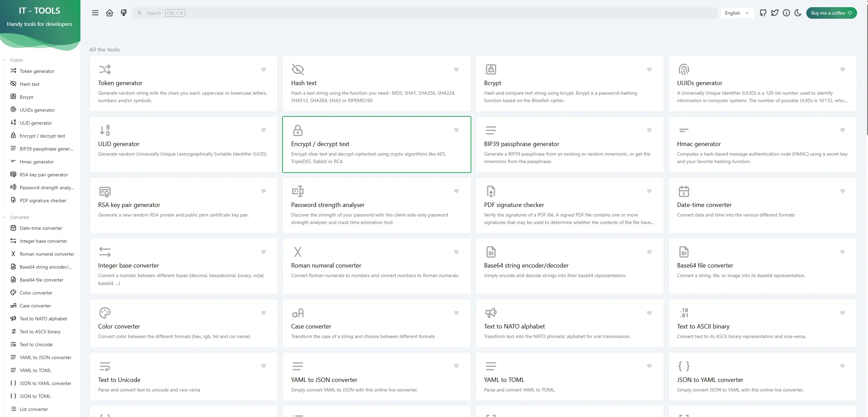Viewport: 868px width, 417px height.
Task: Click the arrows icon on Integer base converter card
Action: 105,252
